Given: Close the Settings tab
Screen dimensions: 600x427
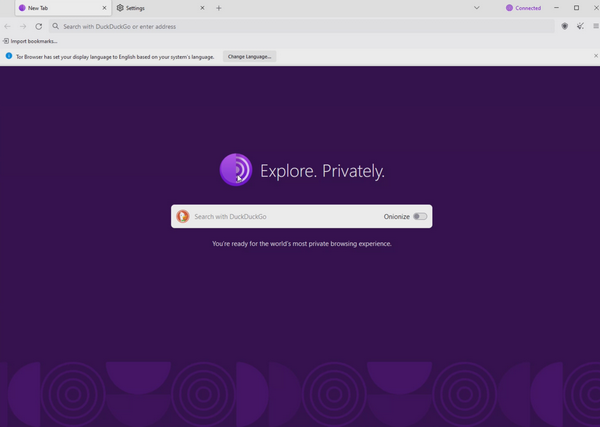Looking at the screenshot, I should coord(202,8).
